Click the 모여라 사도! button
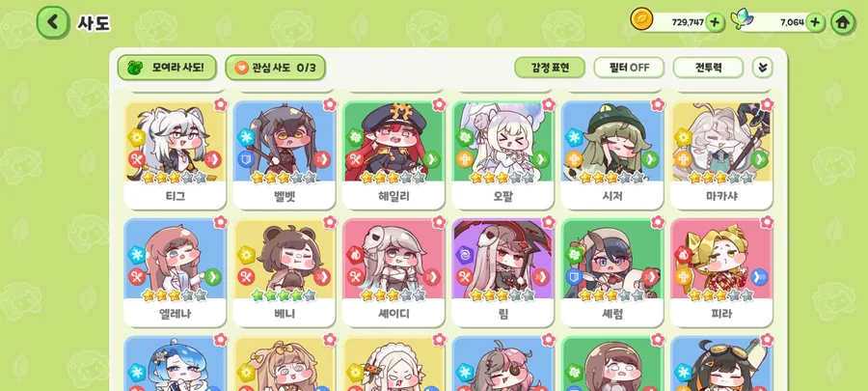Viewport: 868px width, 391px height. point(167,68)
